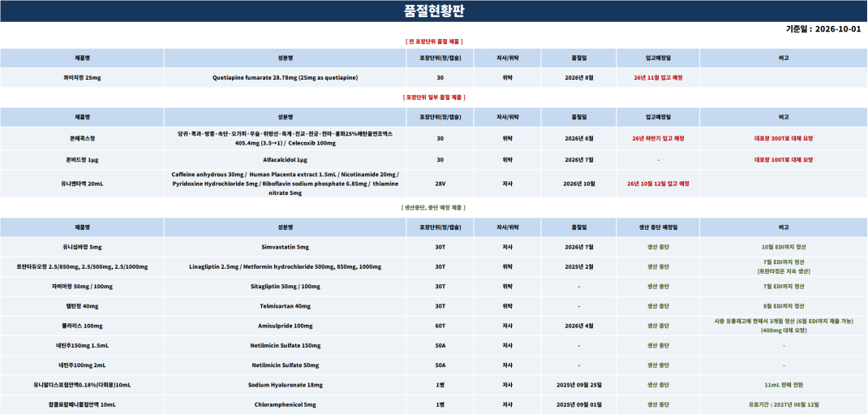Click the product name cell in the Quetiapine row
Image resolution: width=868 pixels, height=415 pixels.
pos(82,78)
